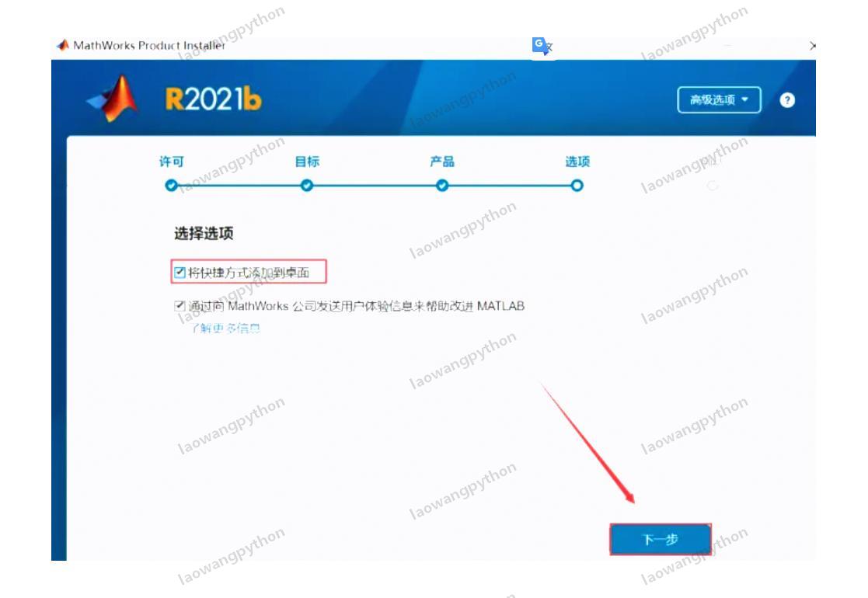This screenshot has width=868, height=598.
Task: Go to the 目标 step
Action: tap(307, 162)
